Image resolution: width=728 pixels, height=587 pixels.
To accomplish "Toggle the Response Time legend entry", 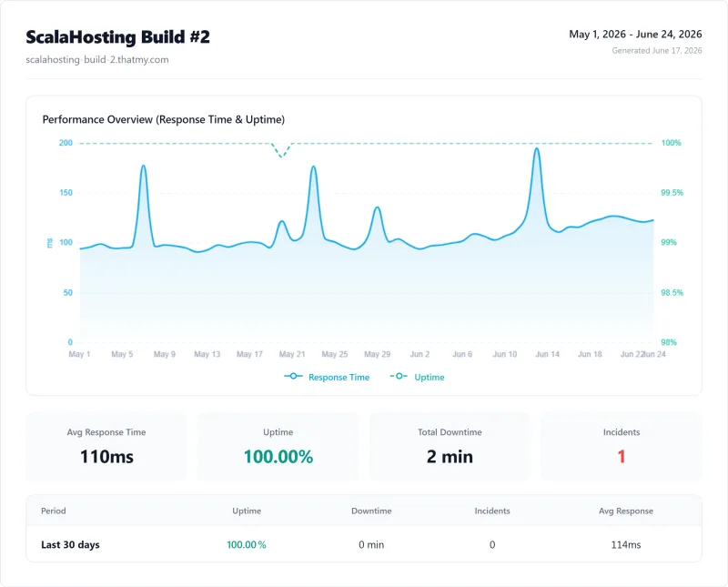I will tap(327, 377).
